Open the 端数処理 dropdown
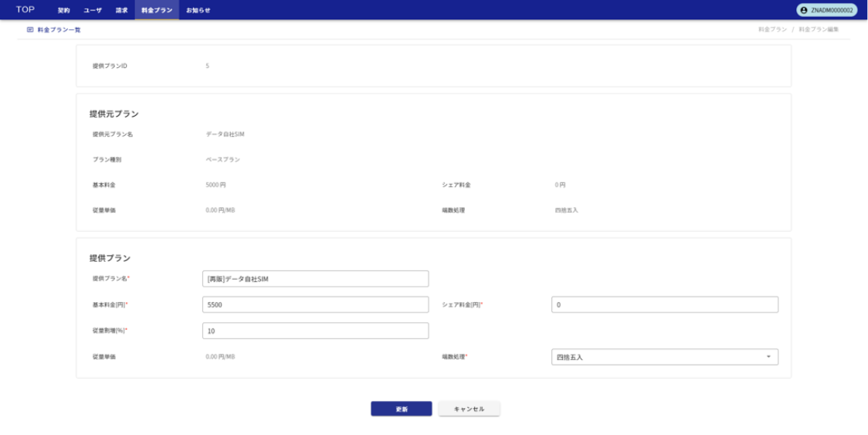This screenshot has width=868, height=435. (665, 357)
